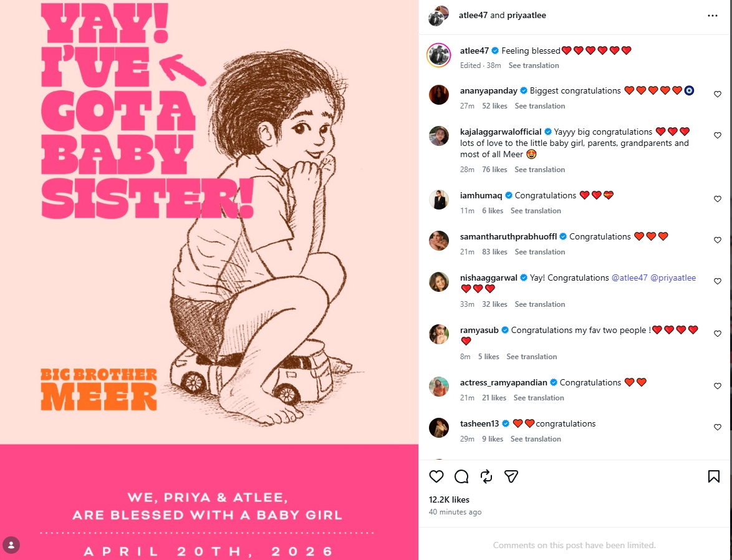The image size is (732, 560).
Task: Like tasheen13's comment
Action: click(718, 427)
